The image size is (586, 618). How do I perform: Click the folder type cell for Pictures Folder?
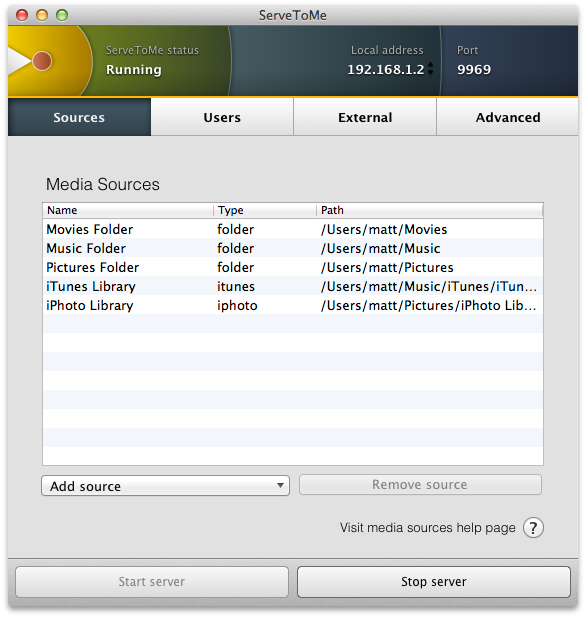click(x=236, y=267)
